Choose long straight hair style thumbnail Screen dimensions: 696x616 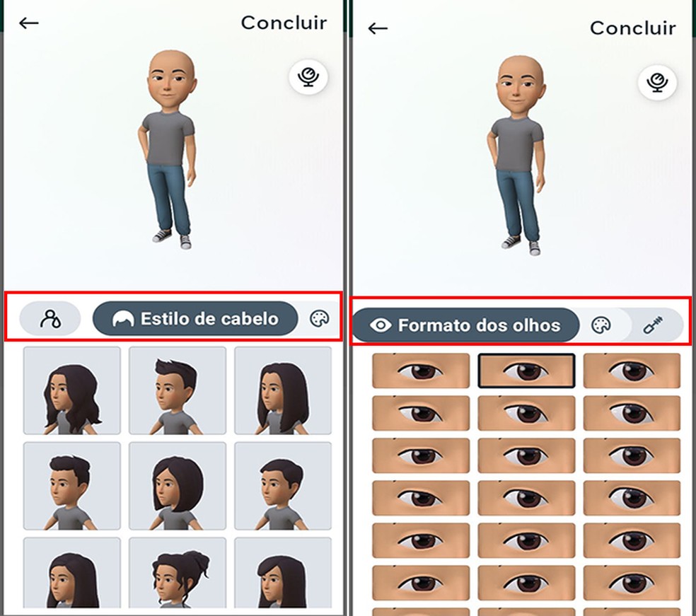tap(283, 390)
